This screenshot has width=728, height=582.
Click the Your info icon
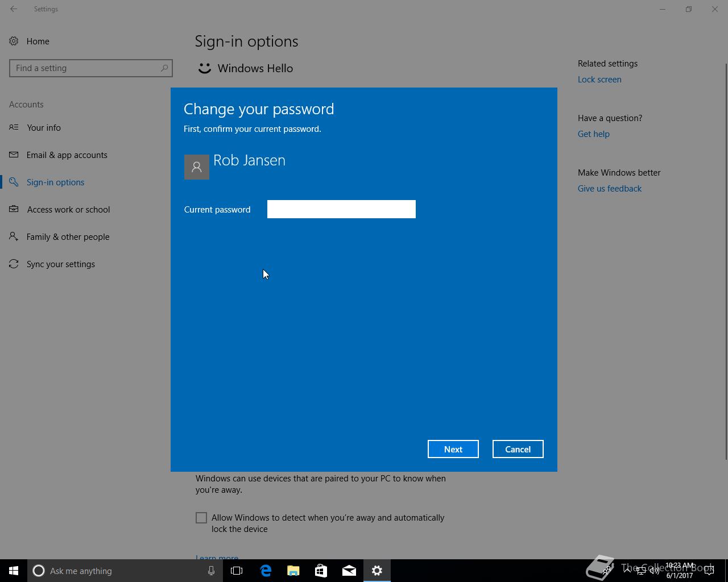click(x=14, y=127)
